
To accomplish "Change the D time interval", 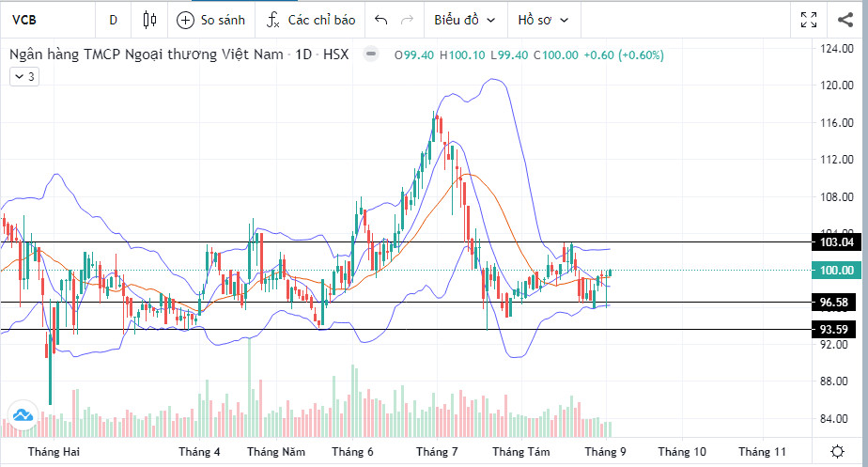I will pos(113,19).
